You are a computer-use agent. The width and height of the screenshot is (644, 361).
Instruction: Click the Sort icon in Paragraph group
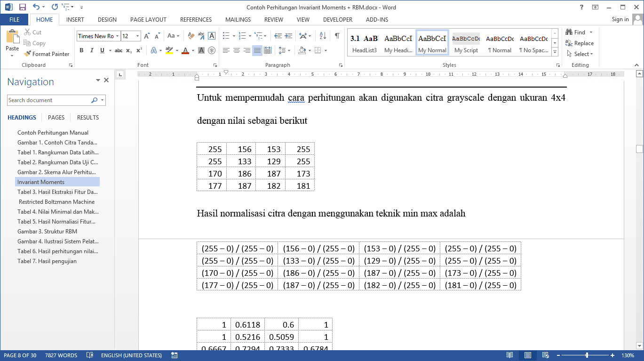[x=323, y=36]
